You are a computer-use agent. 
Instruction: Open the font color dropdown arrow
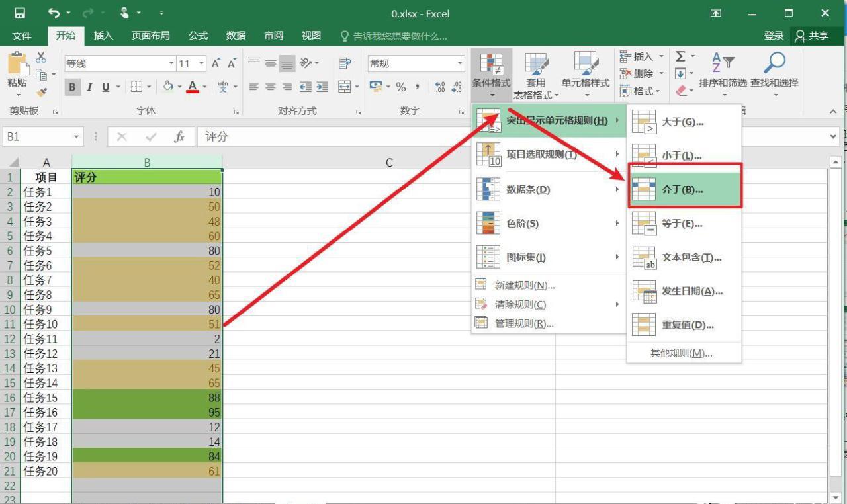tap(204, 87)
